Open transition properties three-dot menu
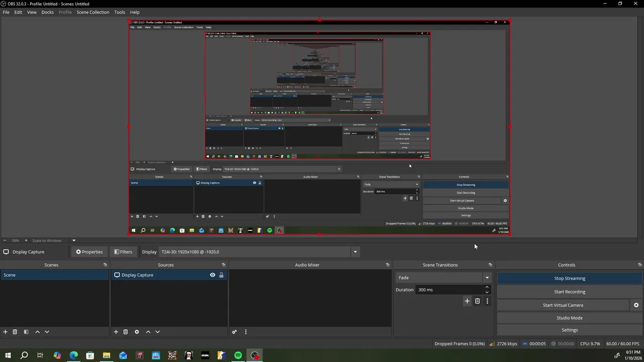Viewport: 644px width, 362px height. click(x=487, y=301)
